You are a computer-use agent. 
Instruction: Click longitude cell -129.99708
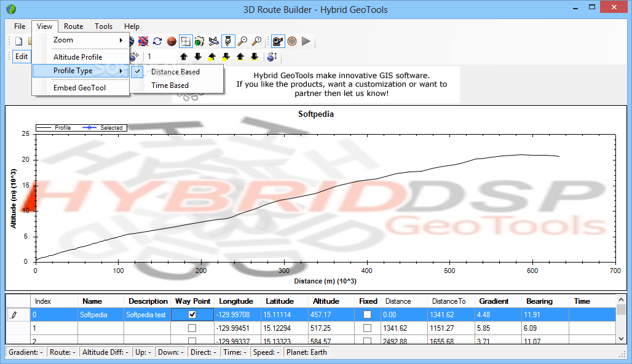[237, 315]
